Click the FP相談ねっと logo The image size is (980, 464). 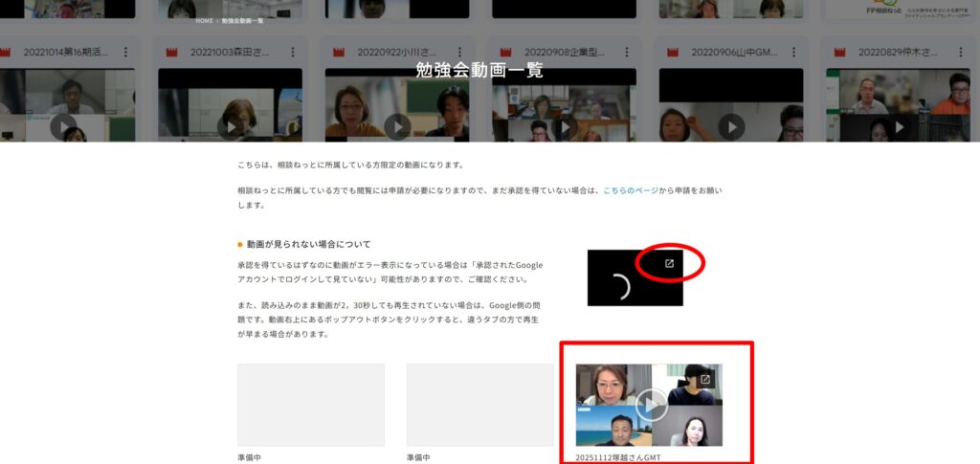pyautogui.click(x=899, y=9)
